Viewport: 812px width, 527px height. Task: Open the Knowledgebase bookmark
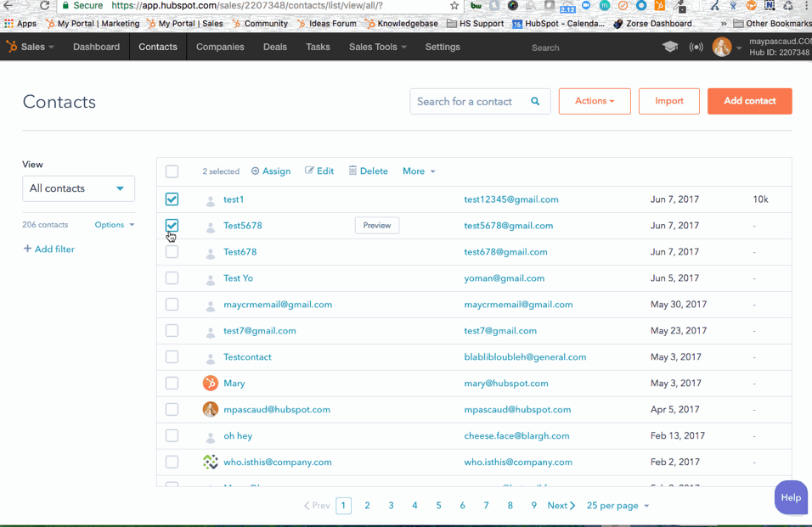click(402, 23)
